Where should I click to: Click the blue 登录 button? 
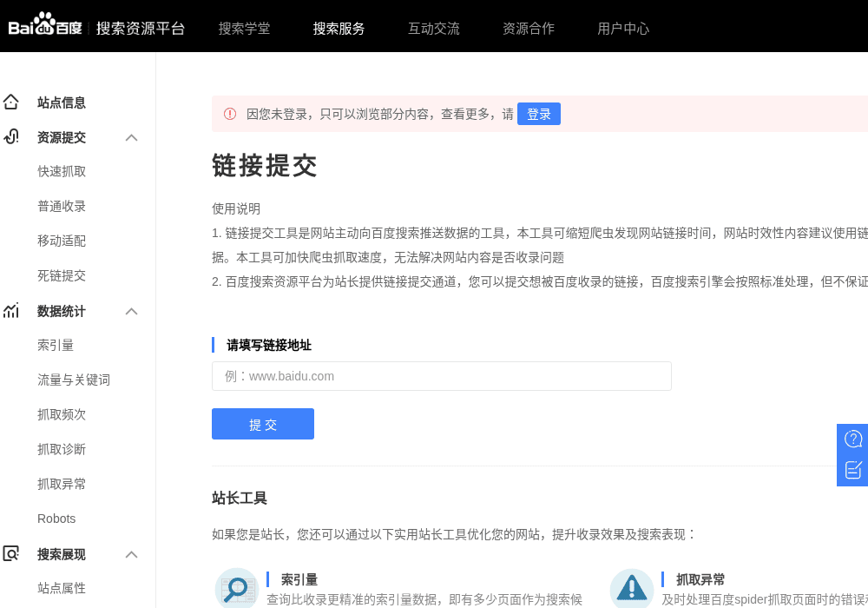(x=539, y=114)
